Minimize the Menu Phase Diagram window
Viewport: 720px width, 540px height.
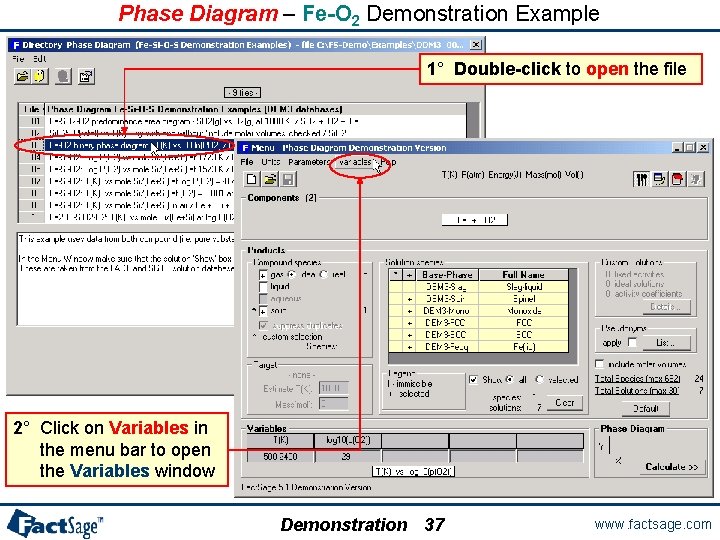pyautogui.click(x=677, y=147)
